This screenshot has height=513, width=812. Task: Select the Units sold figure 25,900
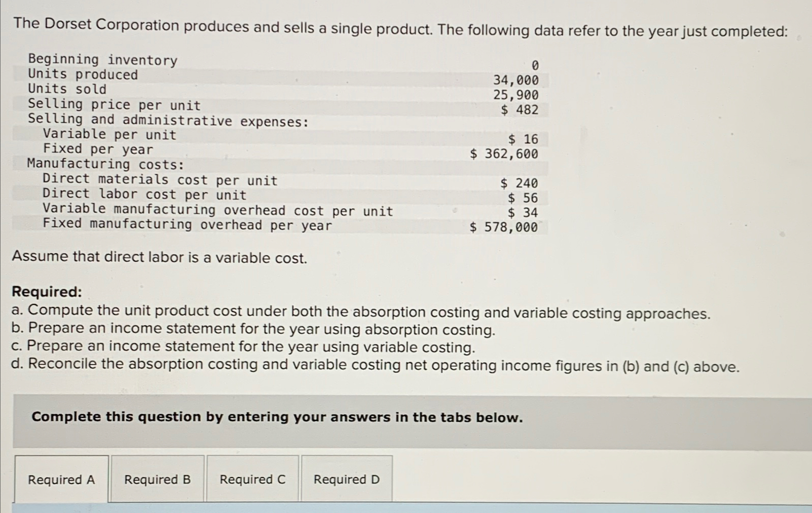click(x=516, y=95)
